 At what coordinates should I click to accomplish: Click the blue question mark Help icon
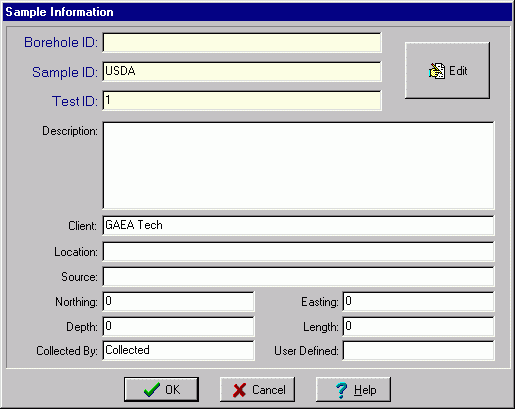point(341,390)
